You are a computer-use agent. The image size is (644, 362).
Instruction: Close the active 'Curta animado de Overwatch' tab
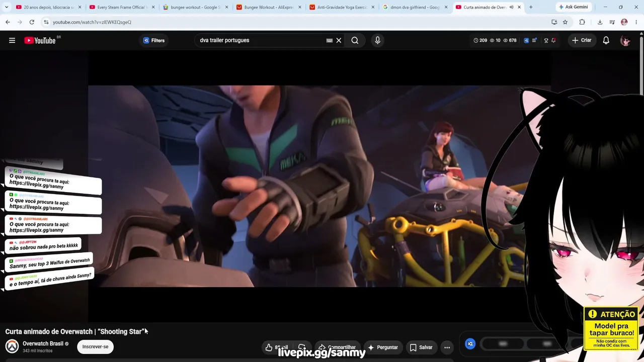[x=519, y=7]
